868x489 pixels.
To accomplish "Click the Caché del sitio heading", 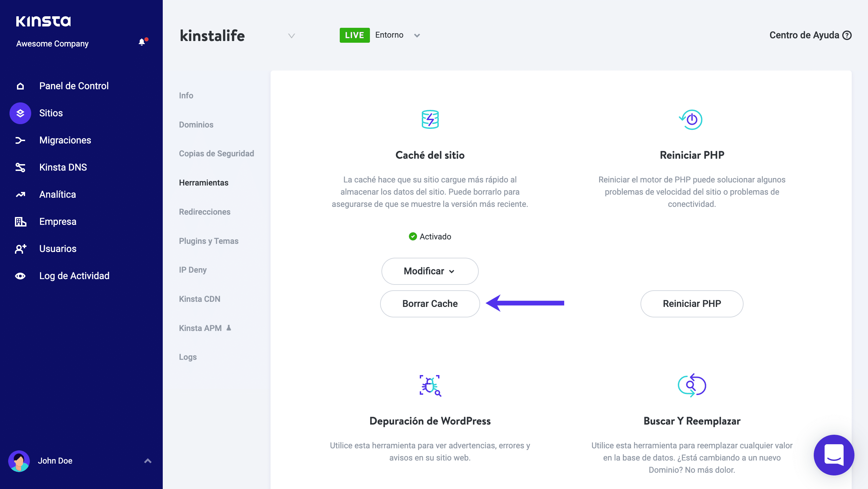I will click(430, 155).
